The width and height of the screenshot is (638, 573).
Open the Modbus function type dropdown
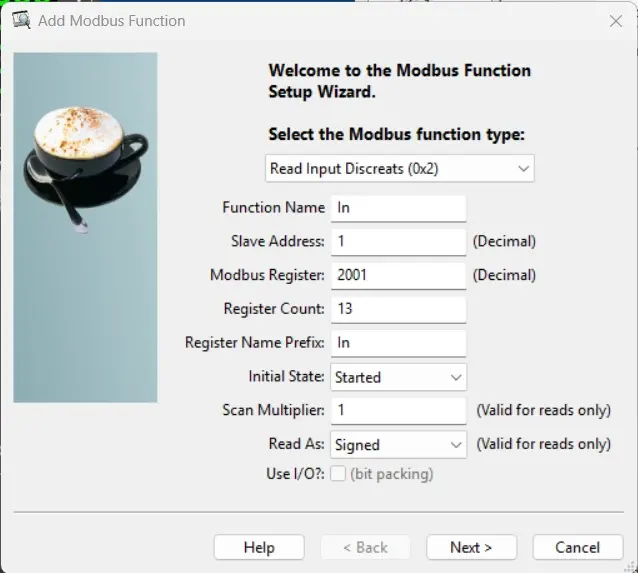[x=400, y=168]
